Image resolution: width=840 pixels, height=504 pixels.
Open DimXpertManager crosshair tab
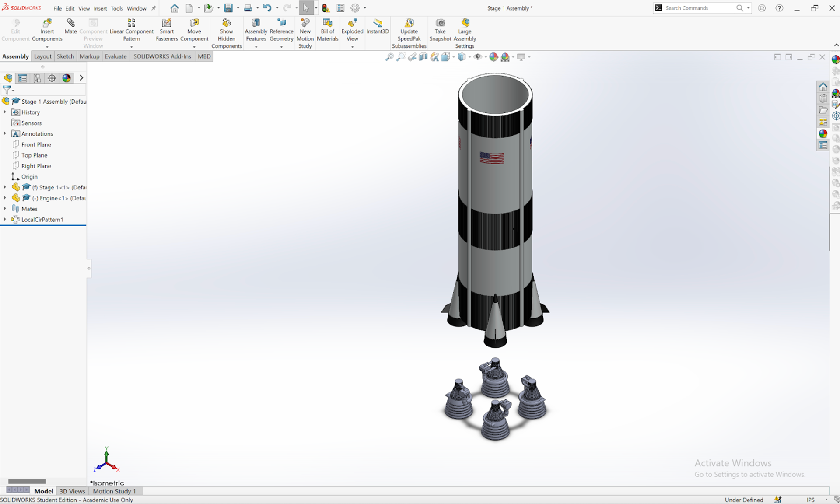pos(52,78)
